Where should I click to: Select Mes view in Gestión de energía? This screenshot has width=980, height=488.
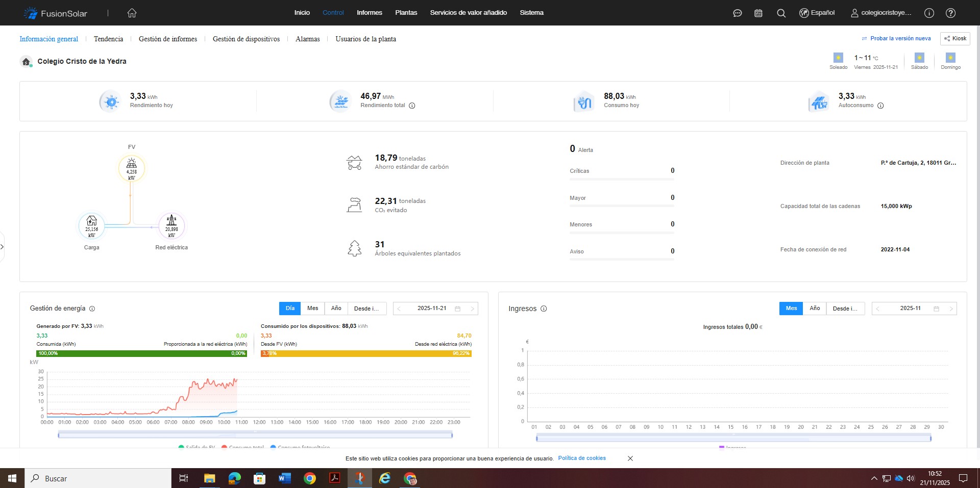[x=312, y=309]
